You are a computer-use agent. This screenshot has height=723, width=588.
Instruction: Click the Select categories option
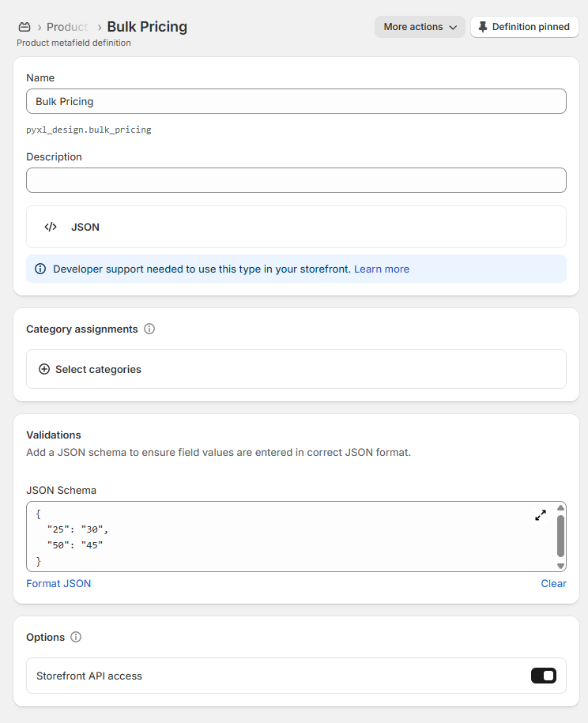coord(99,369)
